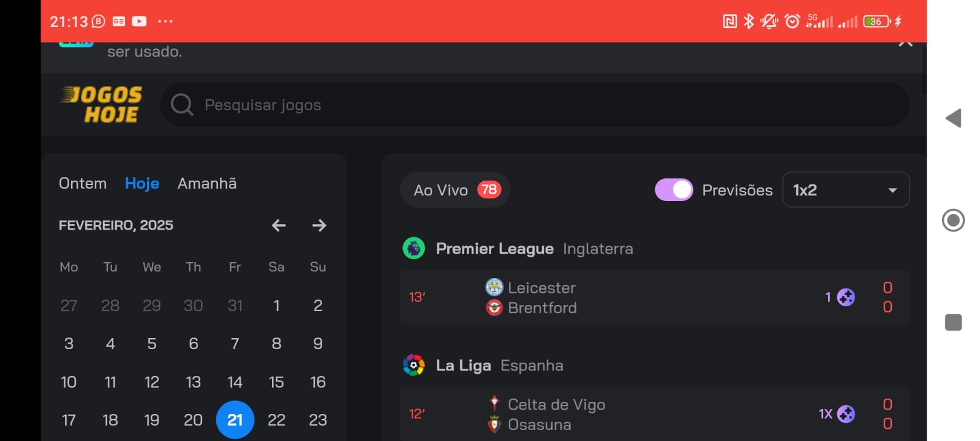Click the Premier League badge icon
The width and height of the screenshot is (980, 441).
tap(414, 249)
